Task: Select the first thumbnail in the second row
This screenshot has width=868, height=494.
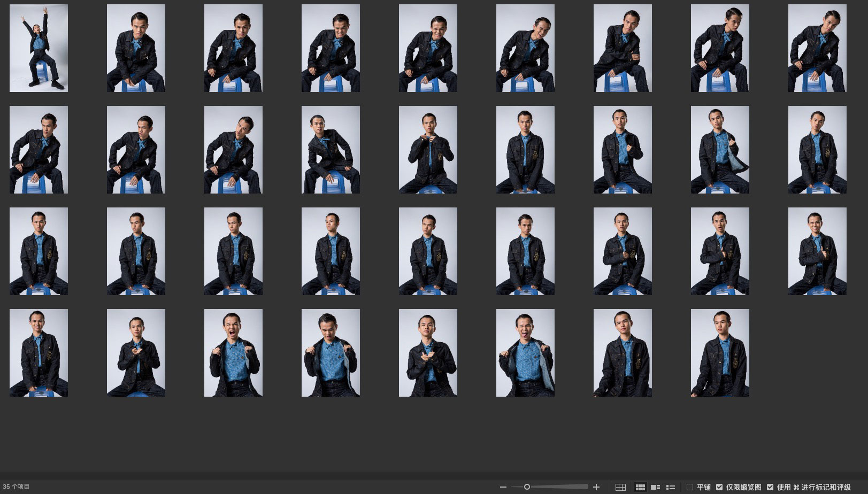Action: (39, 150)
